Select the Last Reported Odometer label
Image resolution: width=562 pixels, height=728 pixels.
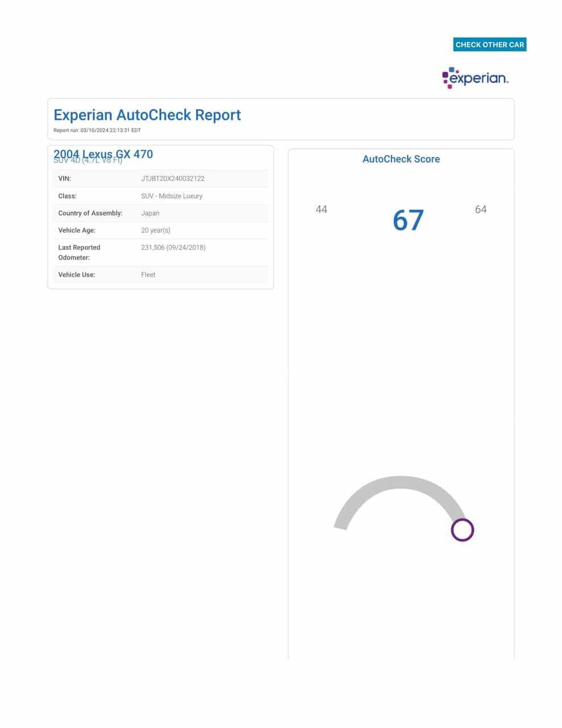(x=79, y=253)
